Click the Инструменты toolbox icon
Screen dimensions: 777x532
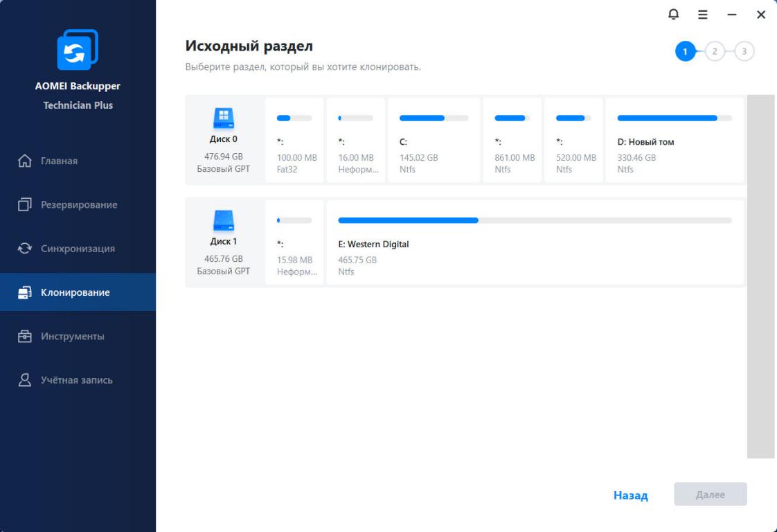pos(25,337)
